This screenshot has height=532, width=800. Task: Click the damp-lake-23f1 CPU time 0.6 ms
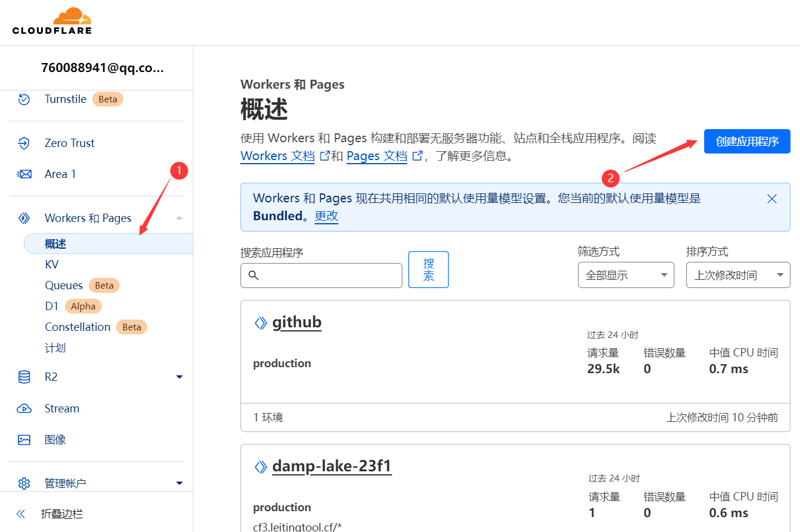click(729, 513)
